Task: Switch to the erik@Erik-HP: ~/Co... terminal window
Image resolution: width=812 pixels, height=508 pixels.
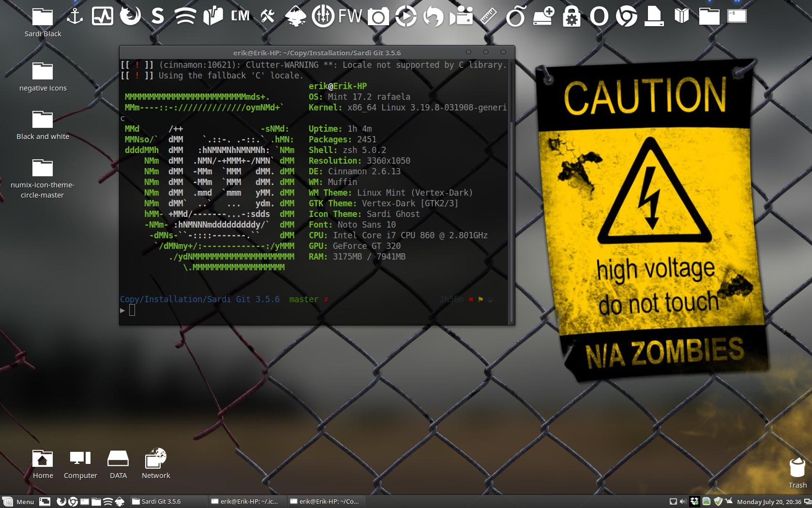Action: pos(326,502)
